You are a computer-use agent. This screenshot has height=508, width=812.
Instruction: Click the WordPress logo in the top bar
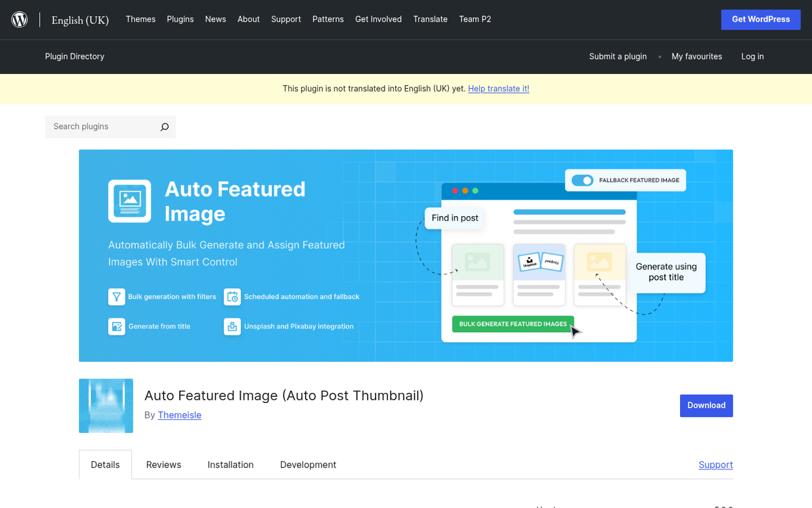tap(19, 19)
